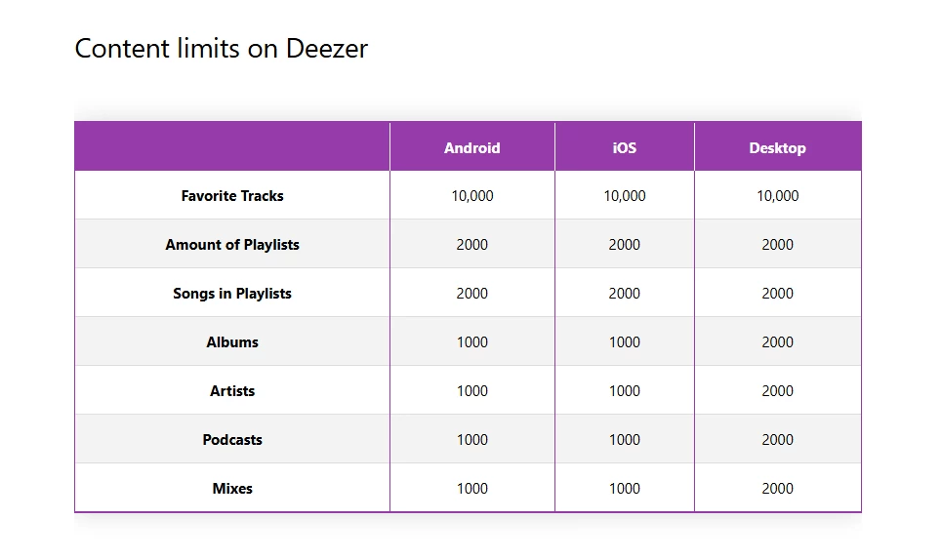The height and width of the screenshot is (560, 942).
Task: Click the iOS value for Amount of Playlists
Action: 624,245
